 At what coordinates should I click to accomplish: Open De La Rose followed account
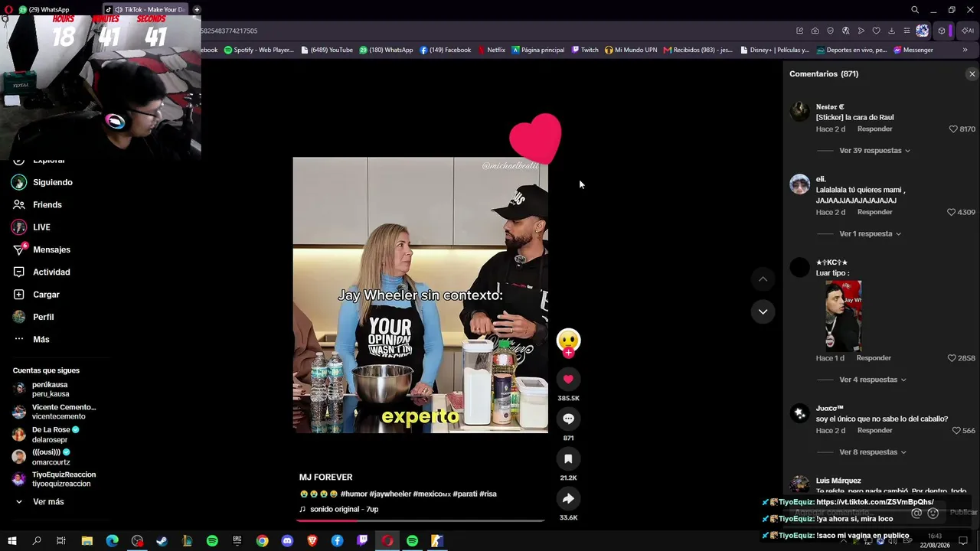click(46, 435)
